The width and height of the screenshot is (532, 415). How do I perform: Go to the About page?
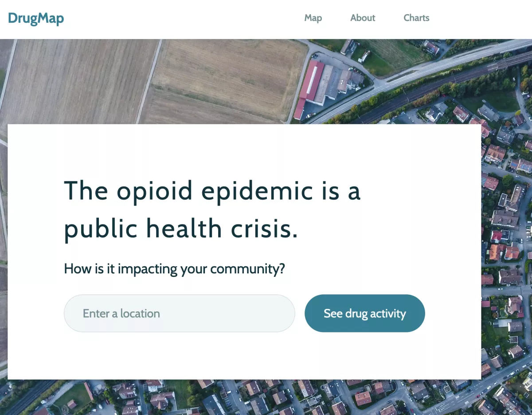363,18
